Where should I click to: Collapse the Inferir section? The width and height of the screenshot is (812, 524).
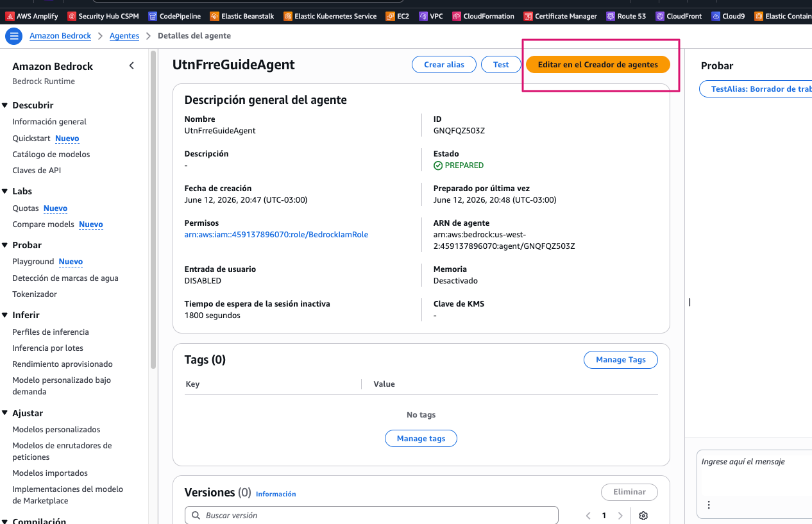coord(5,315)
